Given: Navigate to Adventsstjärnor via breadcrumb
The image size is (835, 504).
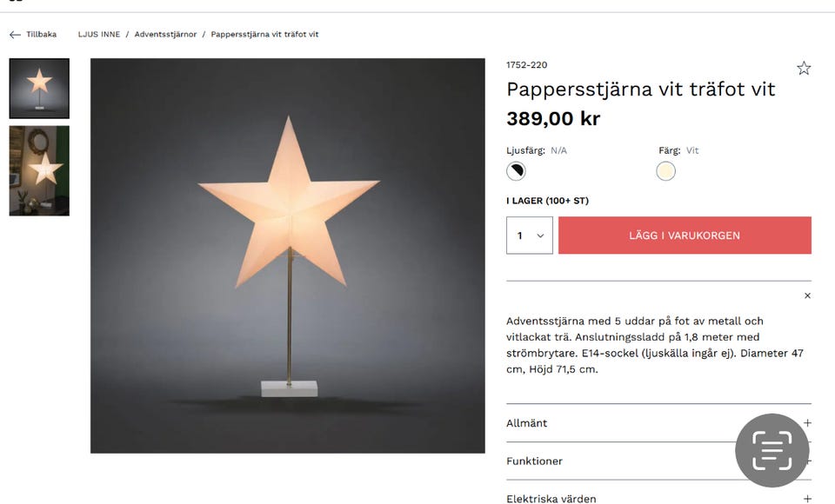Looking at the screenshot, I should 164,34.
